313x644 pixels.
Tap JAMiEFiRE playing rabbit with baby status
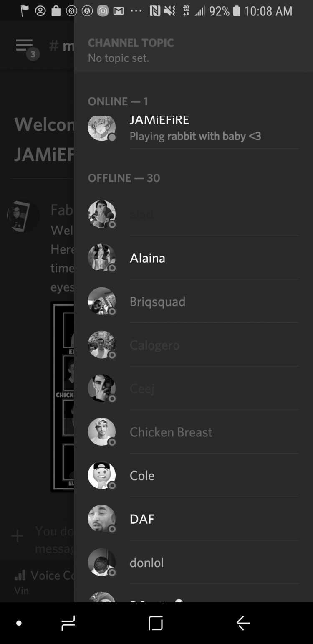tap(195, 136)
